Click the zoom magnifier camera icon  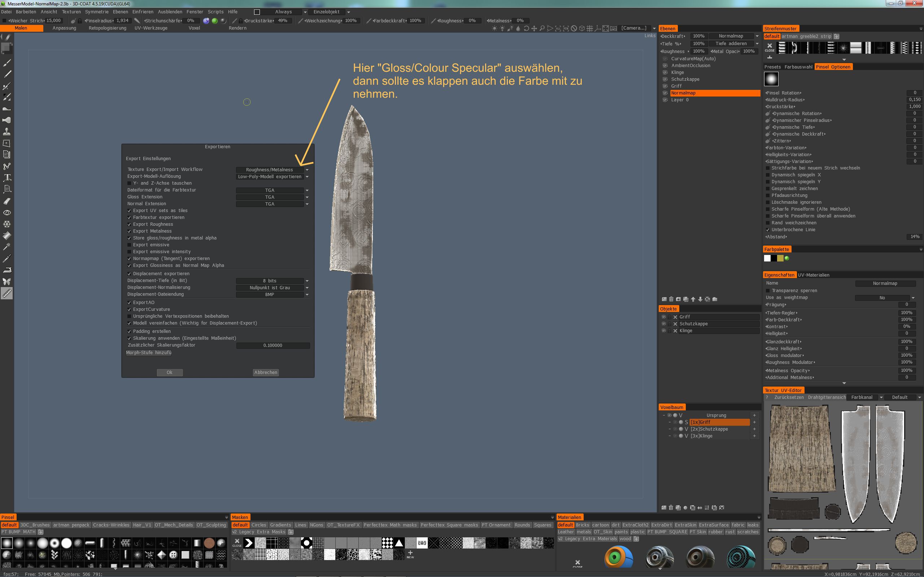pos(542,28)
